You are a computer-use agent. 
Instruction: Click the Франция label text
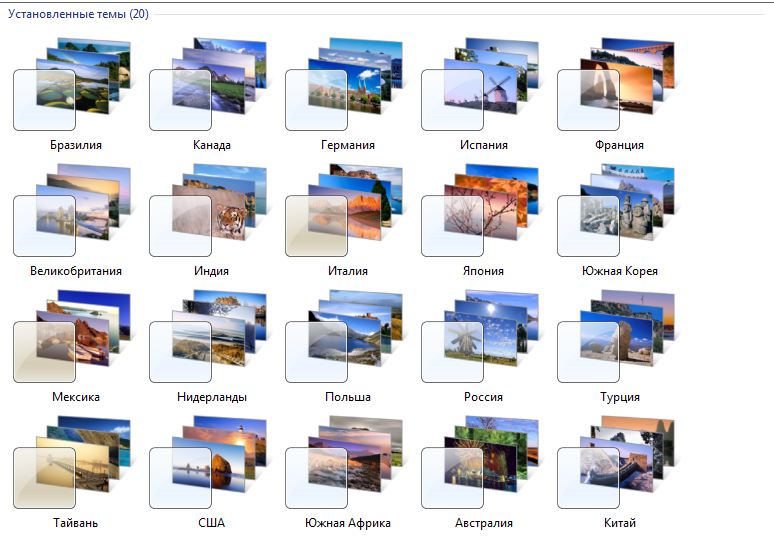tap(619, 145)
